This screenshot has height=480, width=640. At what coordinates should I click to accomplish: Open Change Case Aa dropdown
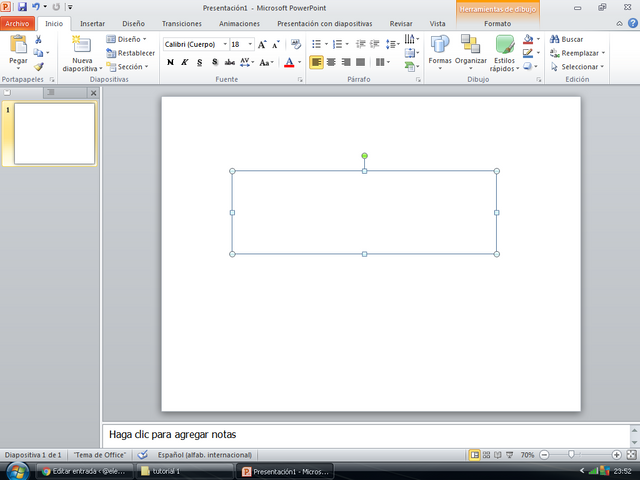pyautogui.click(x=266, y=62)
